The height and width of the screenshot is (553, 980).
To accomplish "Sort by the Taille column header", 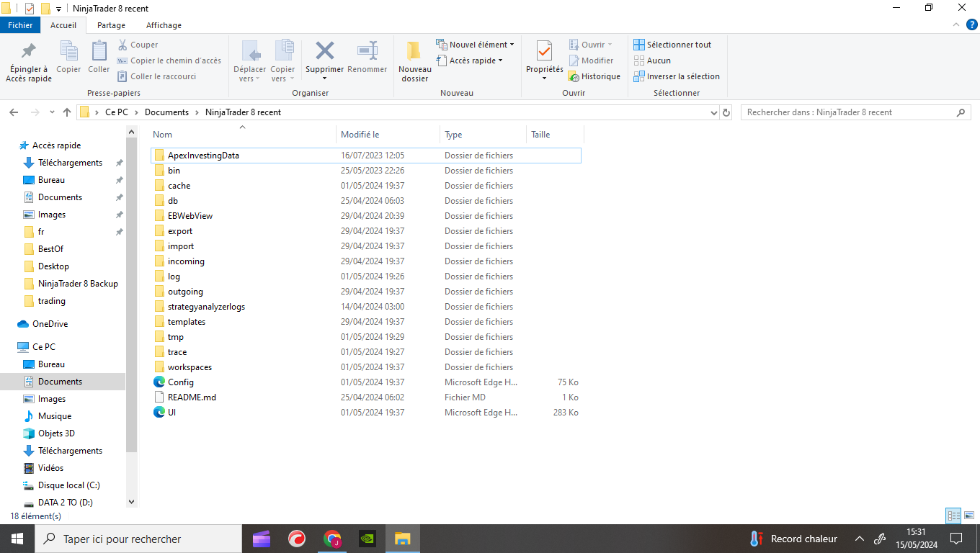I will click(555, 135).
